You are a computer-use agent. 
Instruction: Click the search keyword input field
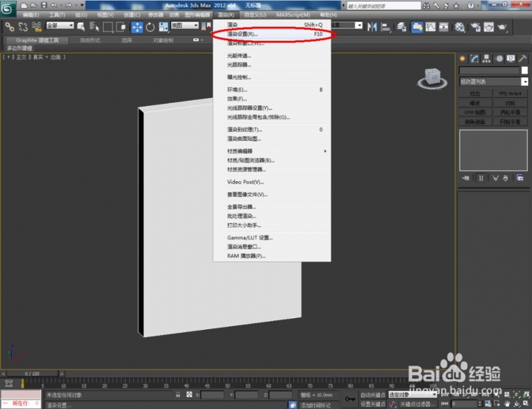tap(384, 6)
